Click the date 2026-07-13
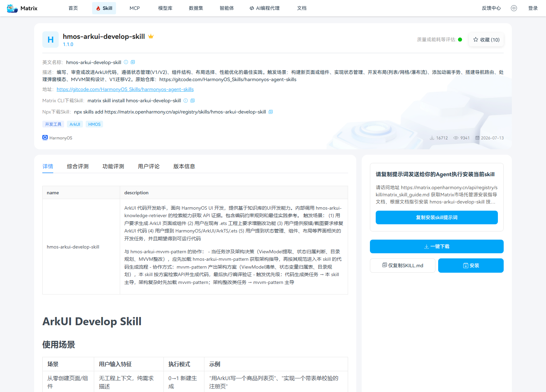 492,138
